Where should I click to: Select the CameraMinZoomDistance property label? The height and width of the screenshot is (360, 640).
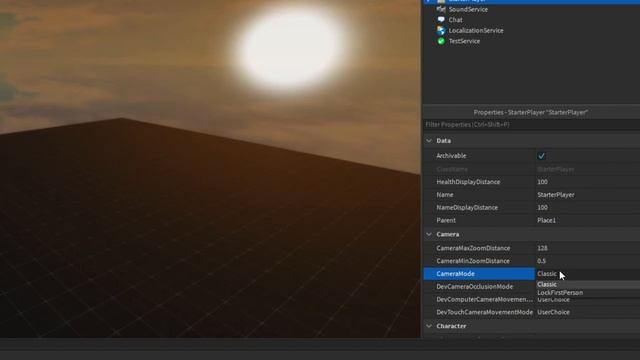[x=473, y=261]
